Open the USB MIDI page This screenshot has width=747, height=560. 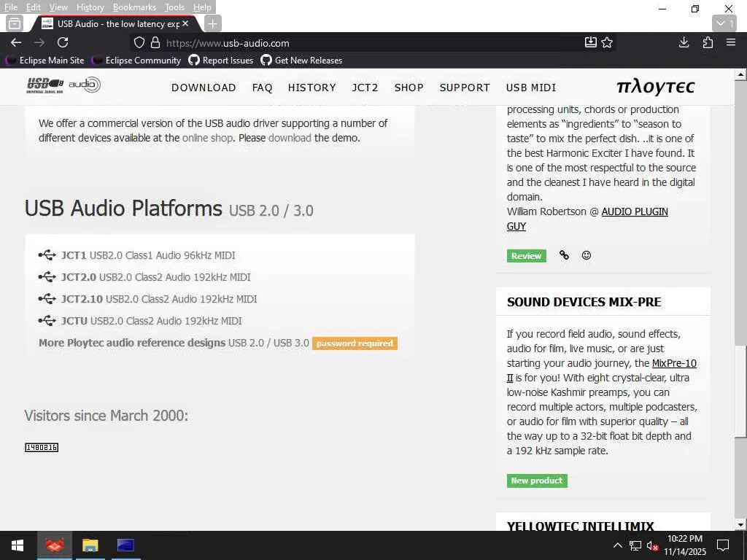tap(531, 87)
